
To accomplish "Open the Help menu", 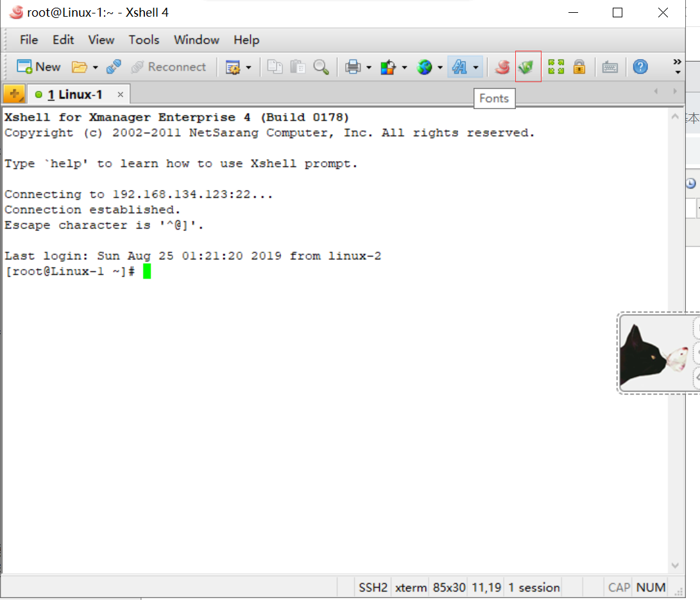I will pos(246,40).
